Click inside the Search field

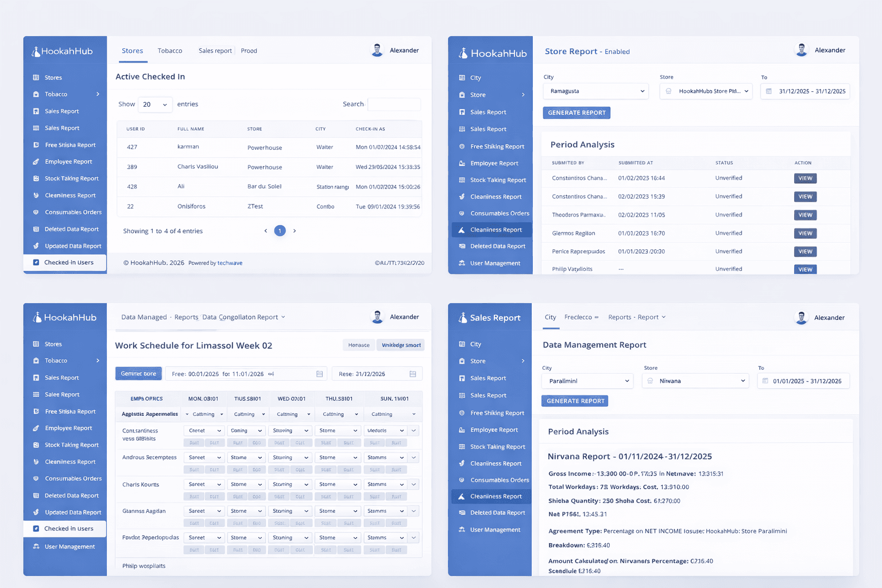pyautogui.click(x=394, y=104)
